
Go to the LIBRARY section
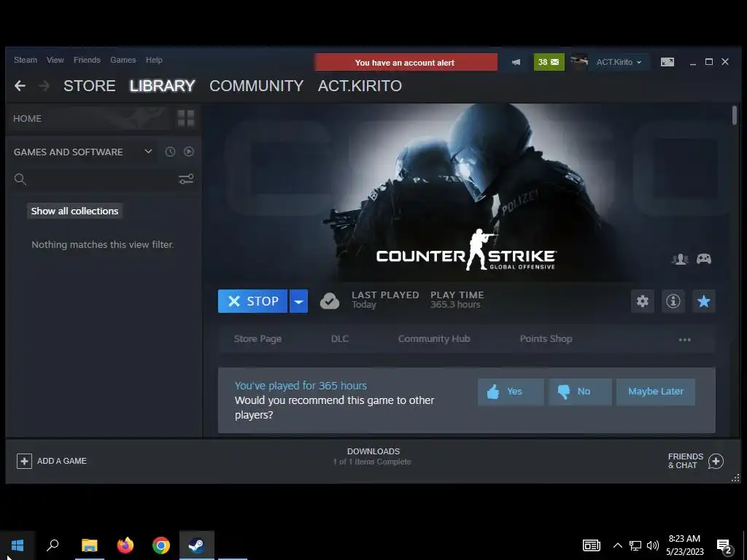coord(162,86)
